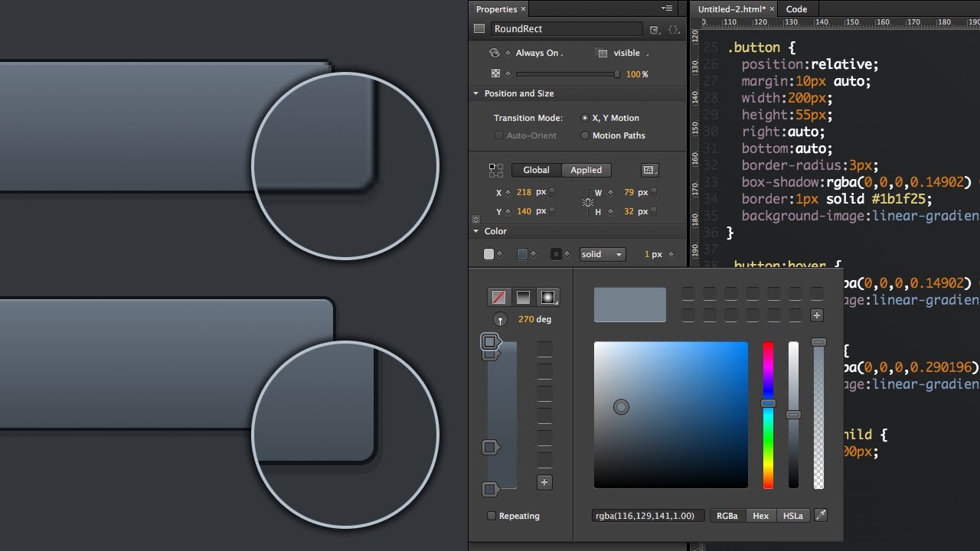Open the Always On display dropdown

(540, 54)
